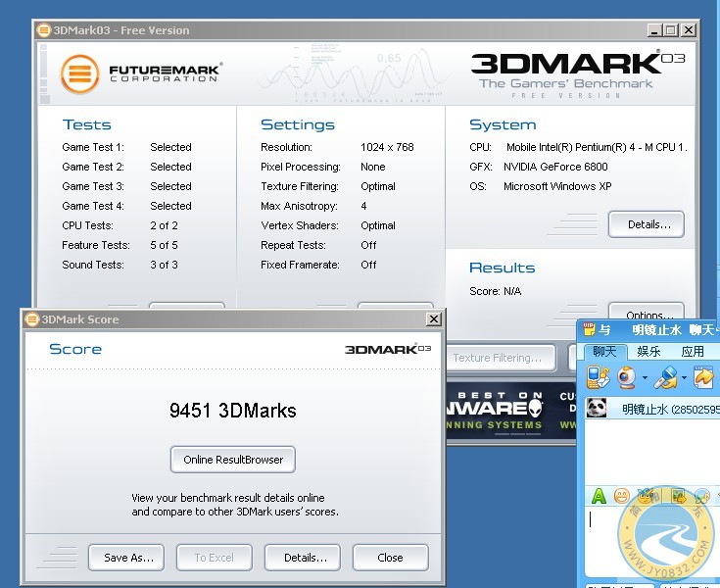The width and height of the screenshot is (720, 588).
Task: Click the Settings section heading
Action: 298,124
